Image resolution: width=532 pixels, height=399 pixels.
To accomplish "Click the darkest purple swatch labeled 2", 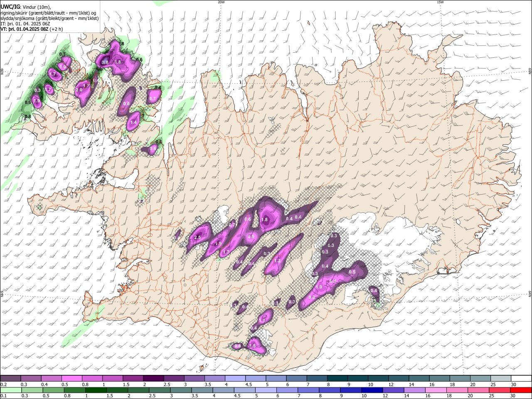I will [153, 379].
